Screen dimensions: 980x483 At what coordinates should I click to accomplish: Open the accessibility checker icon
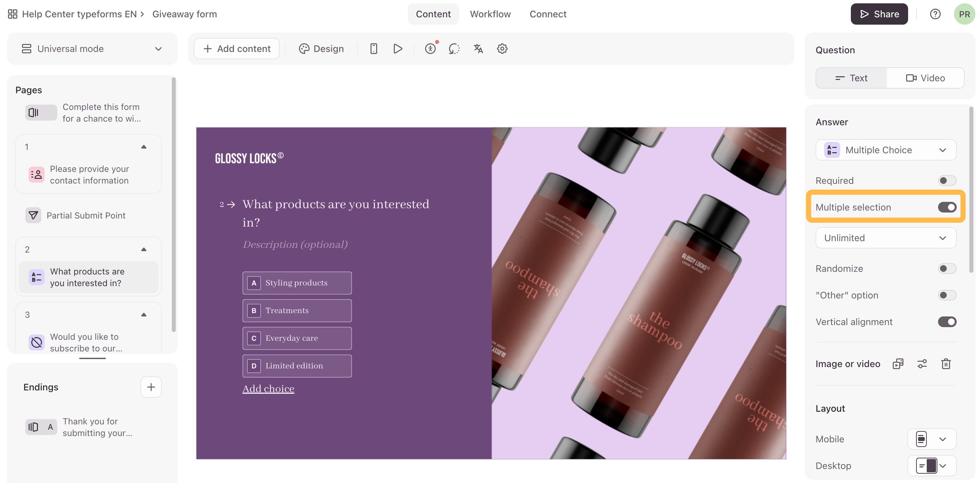[x=430, y=49]
